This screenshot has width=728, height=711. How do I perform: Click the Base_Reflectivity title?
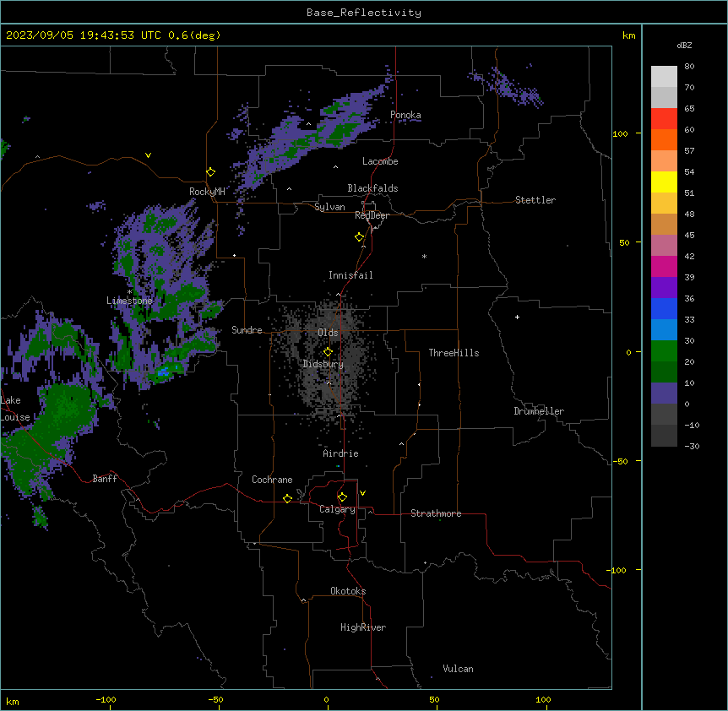coord(364,13)
